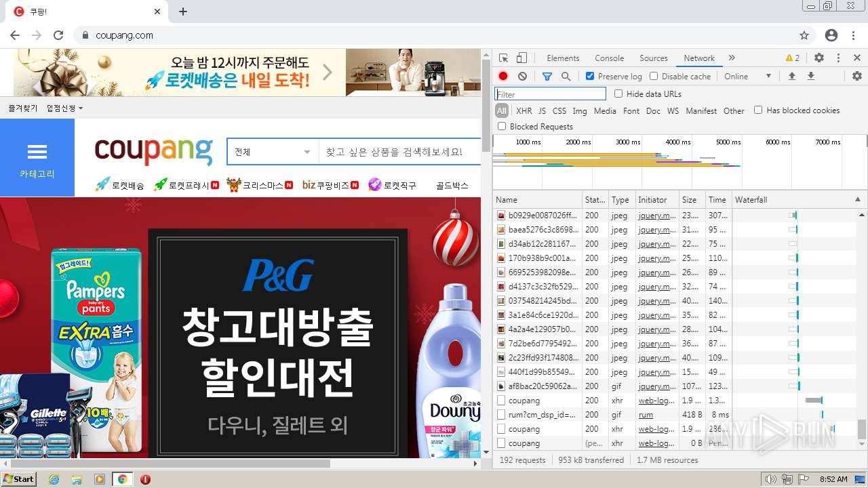Switch to the Elements tab
Screen dimensions: 868x488
point(563,58)
